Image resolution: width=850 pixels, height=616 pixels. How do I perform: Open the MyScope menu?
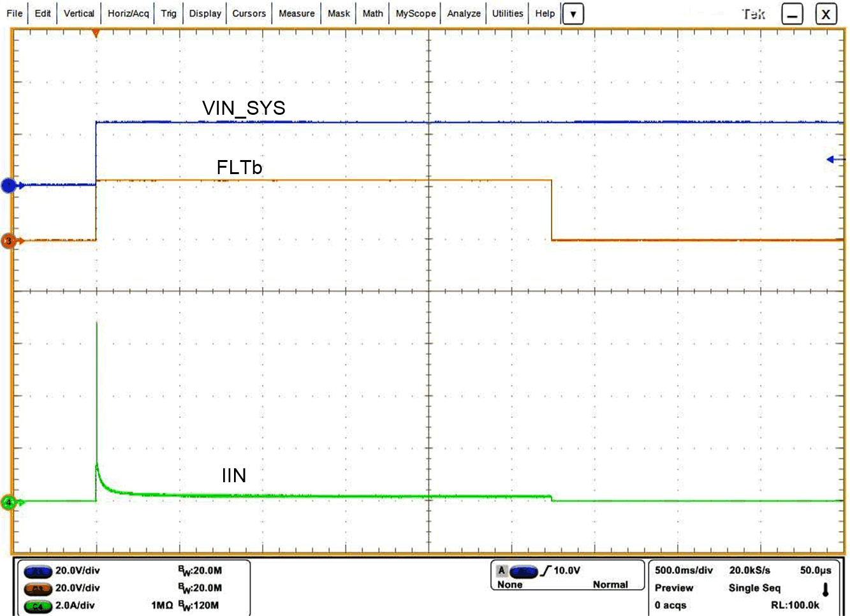tap(416, 13)
